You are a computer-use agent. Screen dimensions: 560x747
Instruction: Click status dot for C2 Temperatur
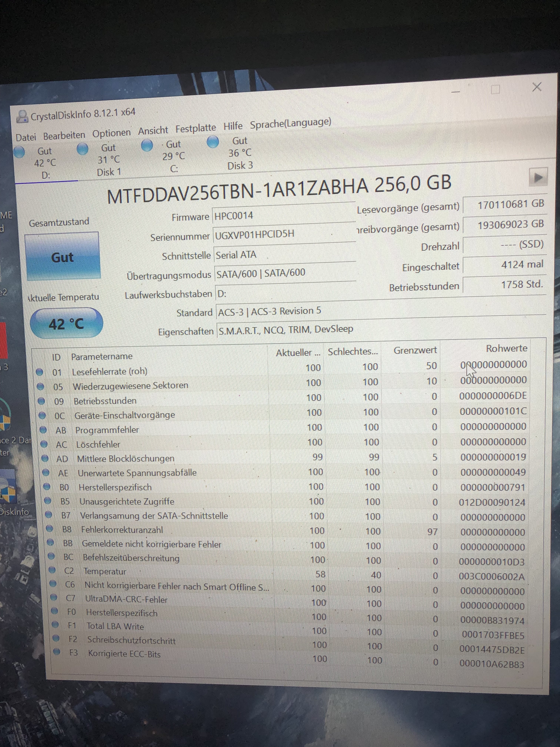click(52, 570)
